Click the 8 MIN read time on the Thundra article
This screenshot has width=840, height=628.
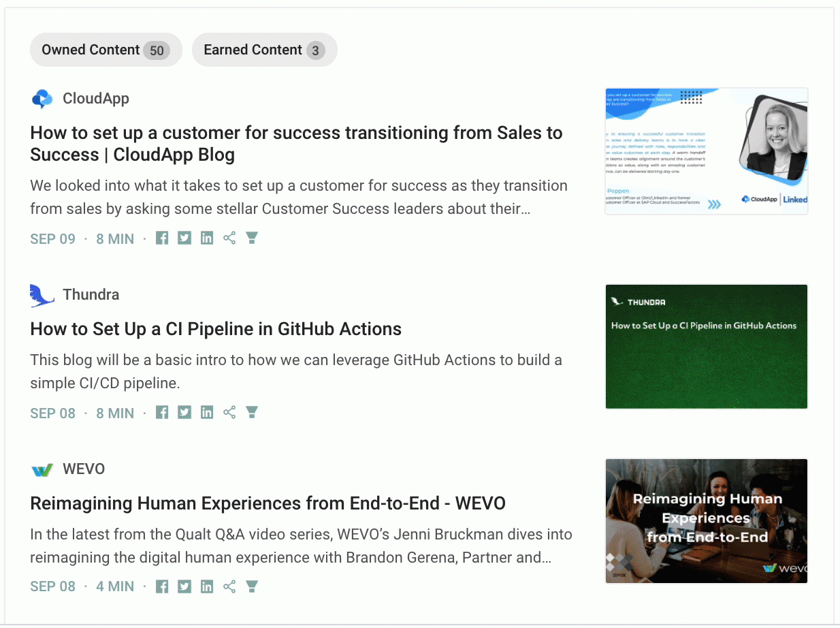click(115, 413)
